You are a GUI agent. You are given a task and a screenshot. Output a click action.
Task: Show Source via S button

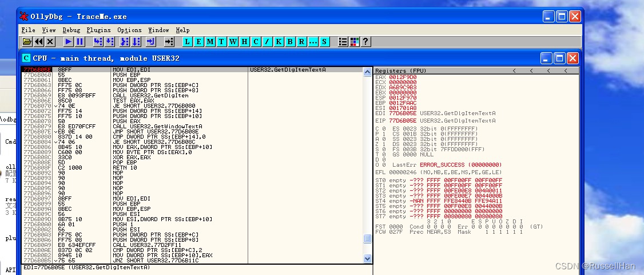(x=324, y=42)
